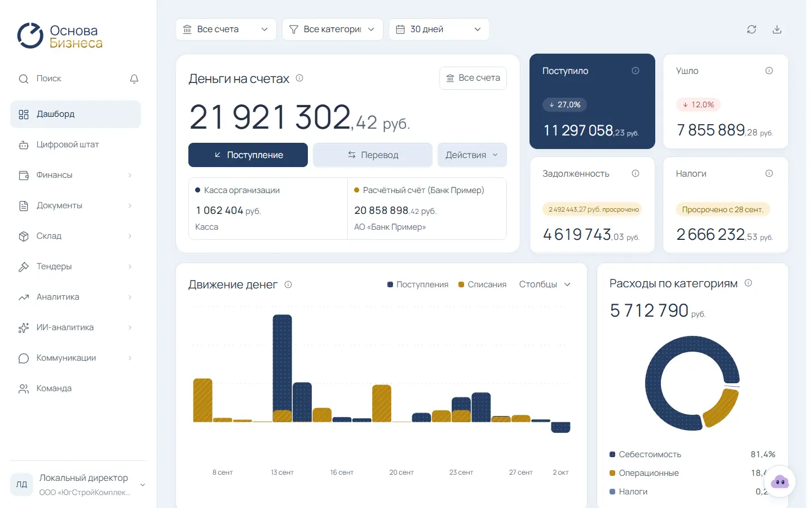This screenshot has width=812, height=508.
Task: Click info icon beside Движение денег
Action: [x=288, y=284]
